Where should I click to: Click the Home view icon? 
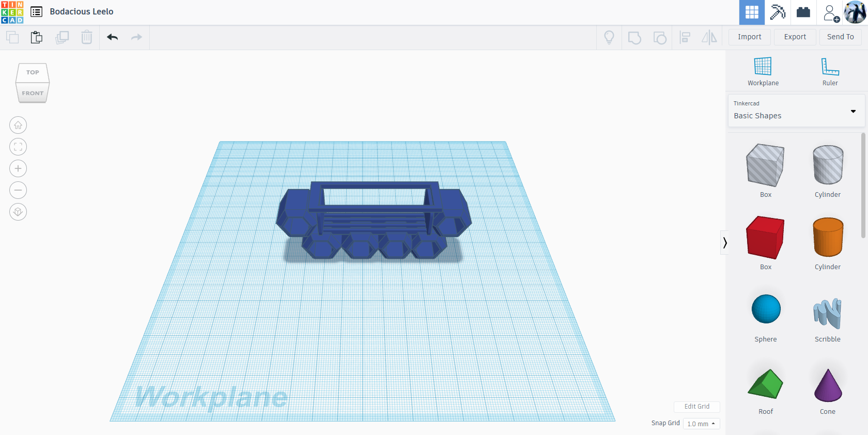(18, 125)
